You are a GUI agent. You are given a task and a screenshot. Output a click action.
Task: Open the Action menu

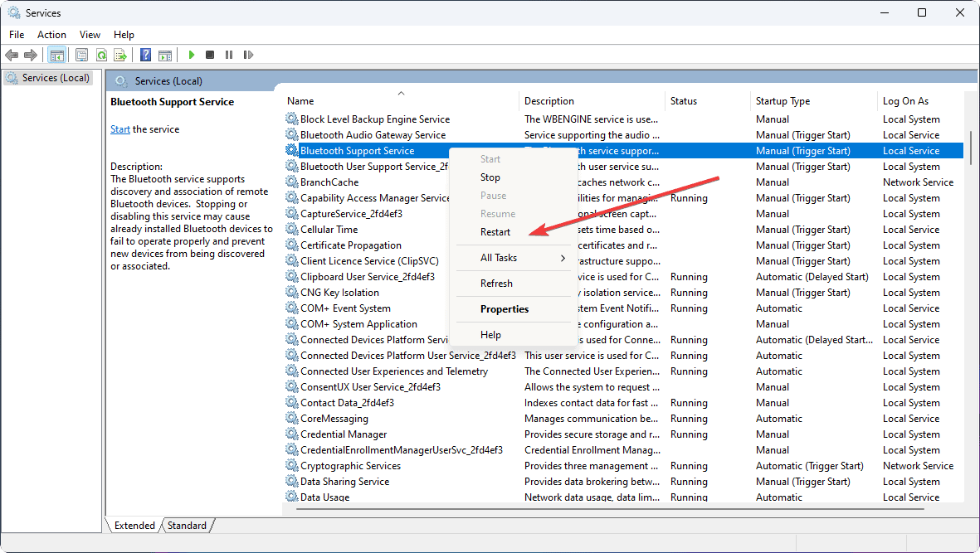point(51,34)
